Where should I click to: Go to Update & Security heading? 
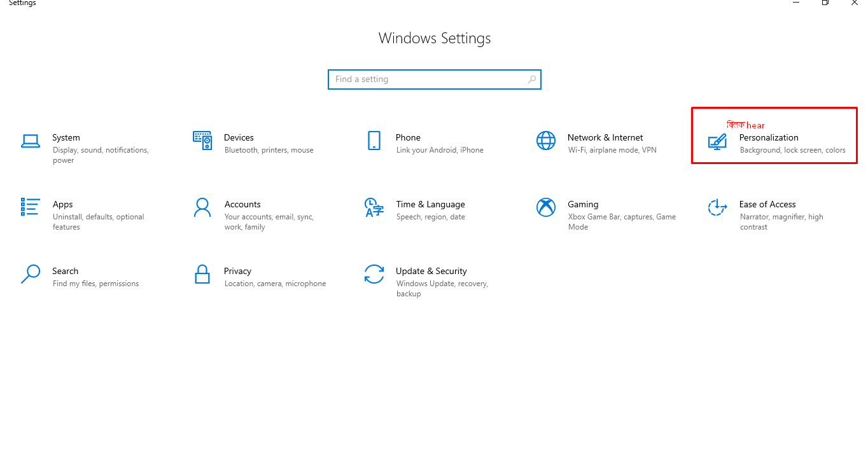(x=431, y=271)
